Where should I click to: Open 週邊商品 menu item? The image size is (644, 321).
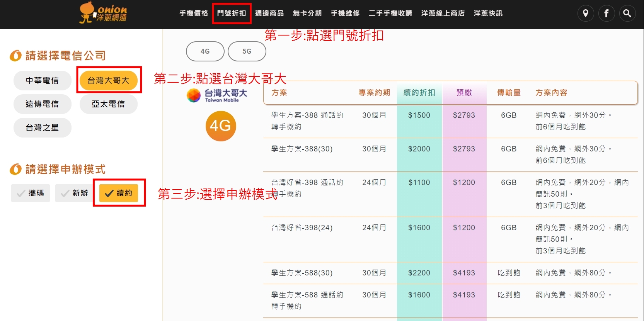coord(269,14)
